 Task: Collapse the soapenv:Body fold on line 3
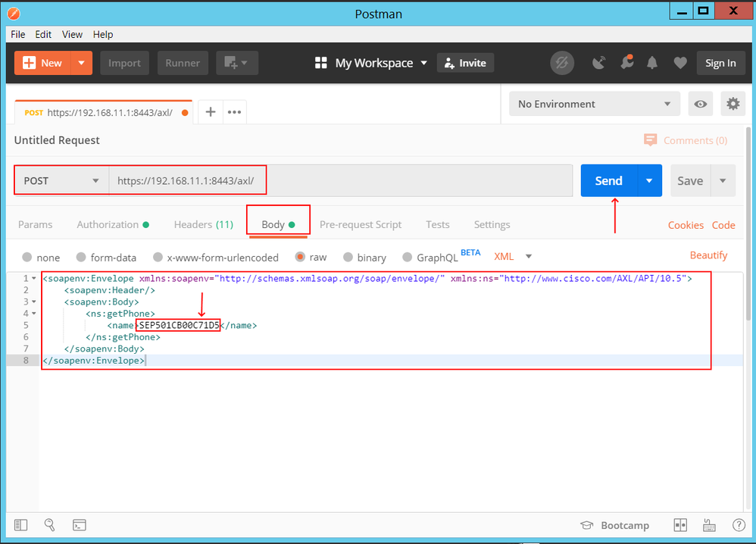34,302
